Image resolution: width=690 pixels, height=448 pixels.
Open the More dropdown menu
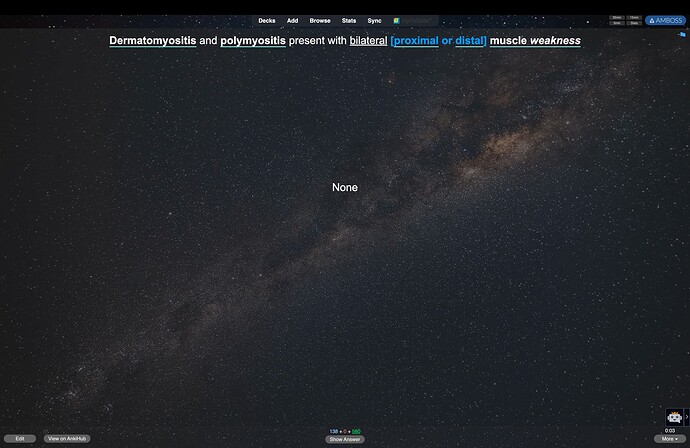pos(669,439)
